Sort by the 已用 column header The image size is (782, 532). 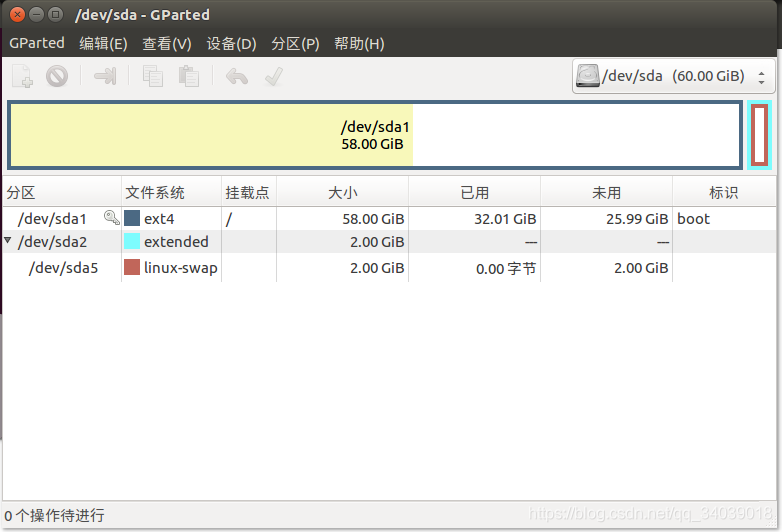[474, 192]
